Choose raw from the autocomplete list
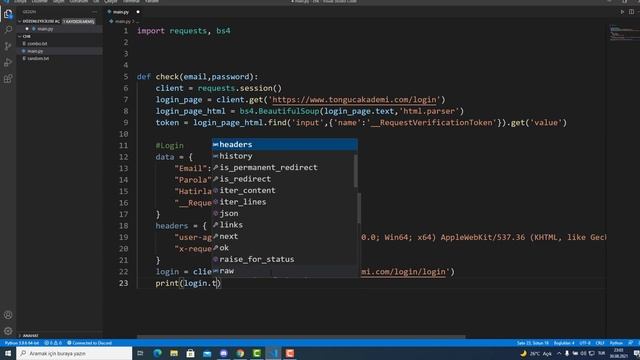640x360 pixels. (284, 271)
